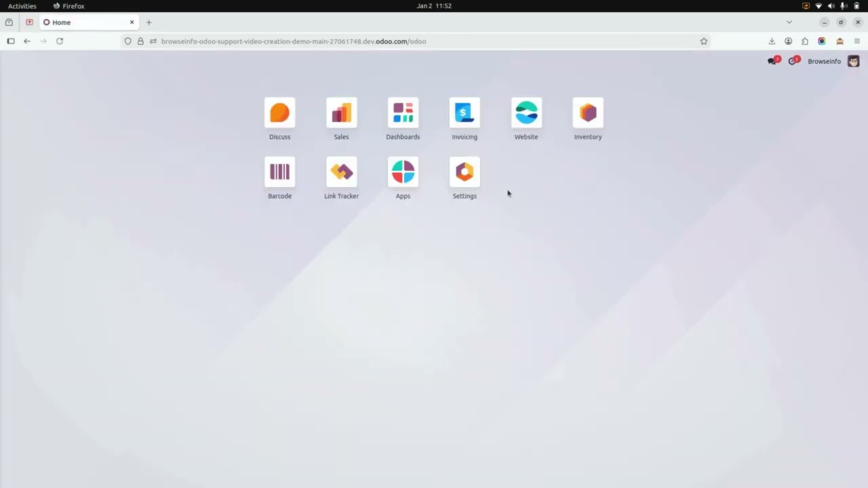Image resolution: width=868 pixels, height=488 pixels.
Task: Show site security lock information
Action: coord(140,41)
